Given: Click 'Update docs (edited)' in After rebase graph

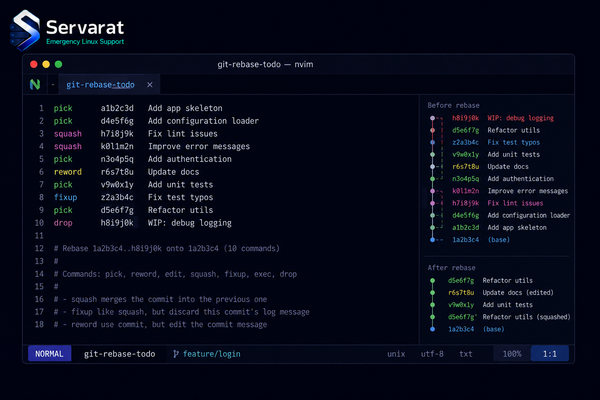Looking at the screenshot, I should [518, 293].
